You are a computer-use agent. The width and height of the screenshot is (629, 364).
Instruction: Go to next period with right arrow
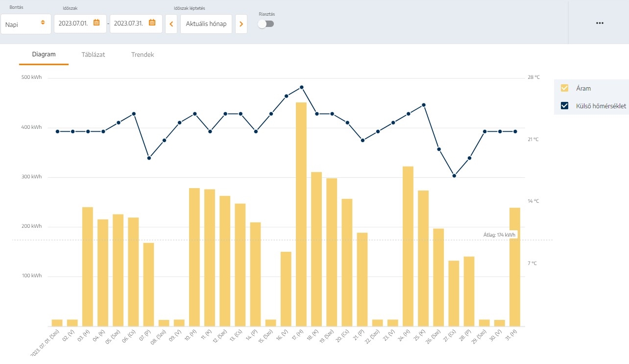coord(241,24)
